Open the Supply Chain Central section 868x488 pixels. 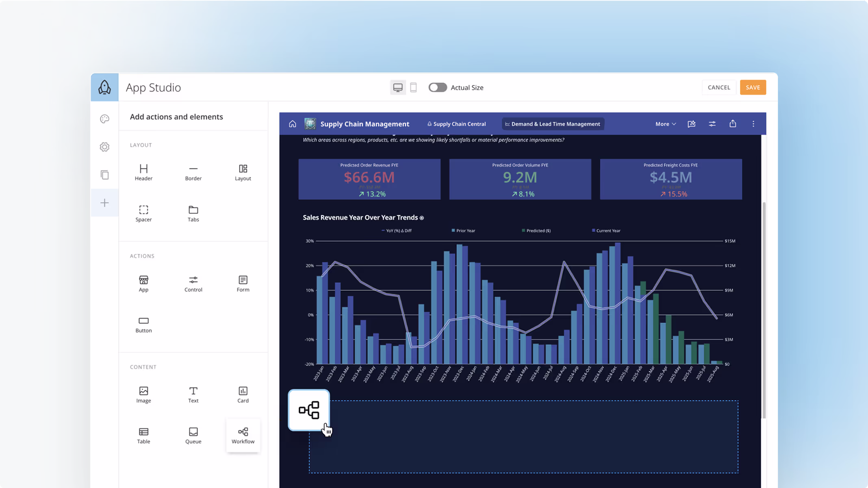coord(456,124)
